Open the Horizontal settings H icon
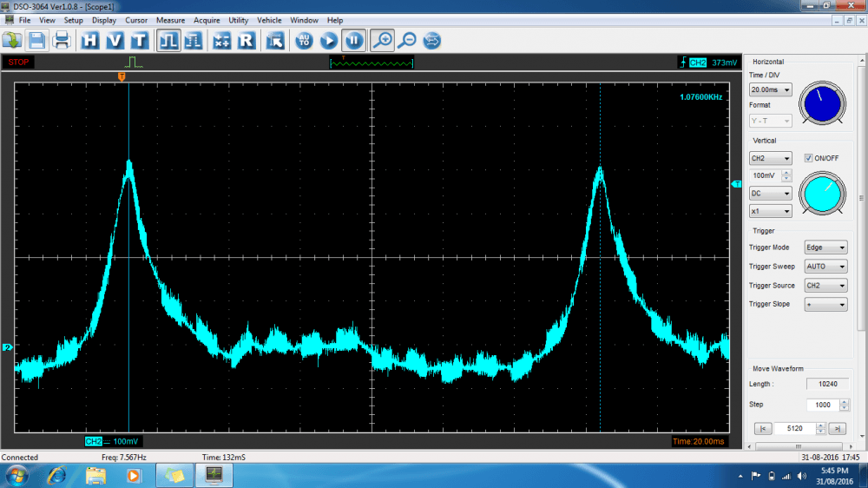868x488 pixels. coord(90,40)
